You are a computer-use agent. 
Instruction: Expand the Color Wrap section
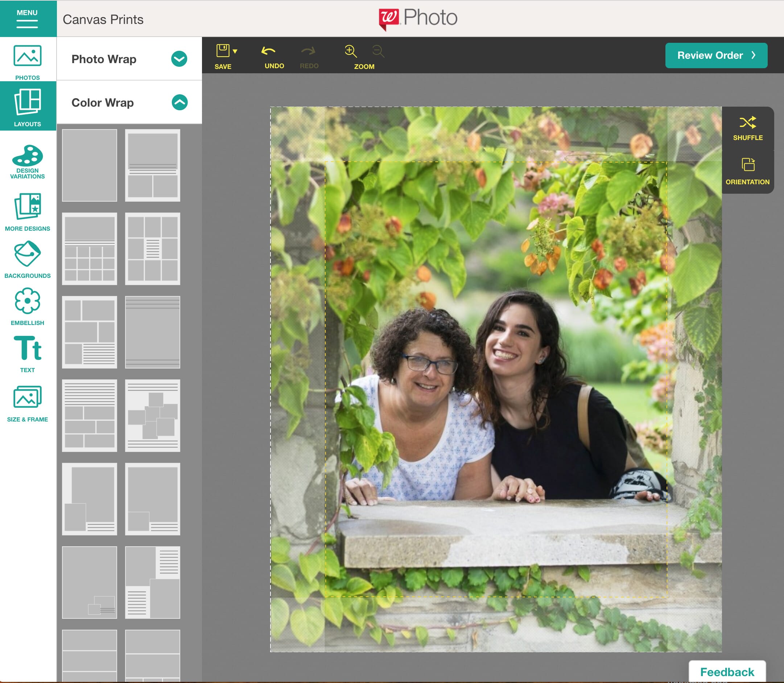coord(180,102)
